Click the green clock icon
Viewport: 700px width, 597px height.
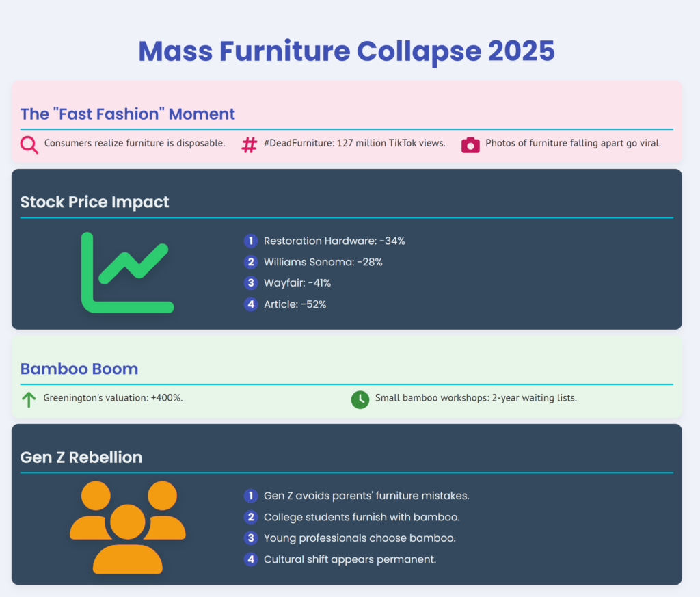pos(360,399)
